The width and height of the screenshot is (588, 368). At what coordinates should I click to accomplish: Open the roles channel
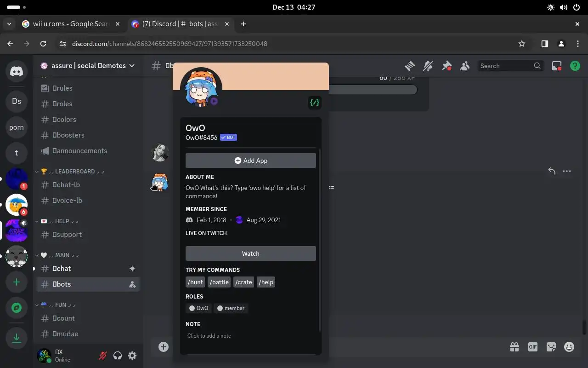[88, 104]
